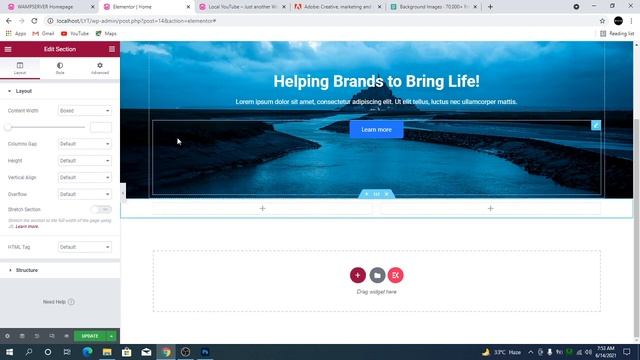Open the Columns Gap dropdown

tap(84, 144)
